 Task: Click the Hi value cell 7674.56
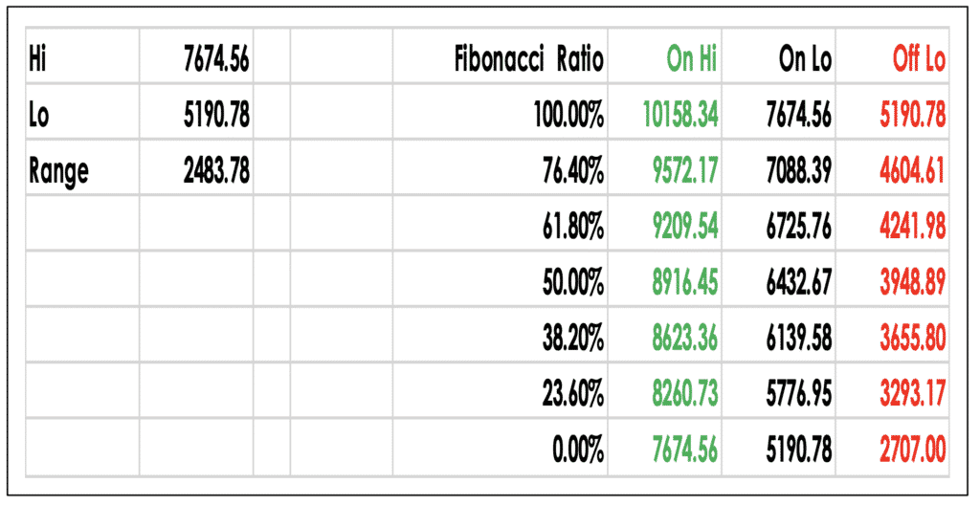tap(216, 59)
